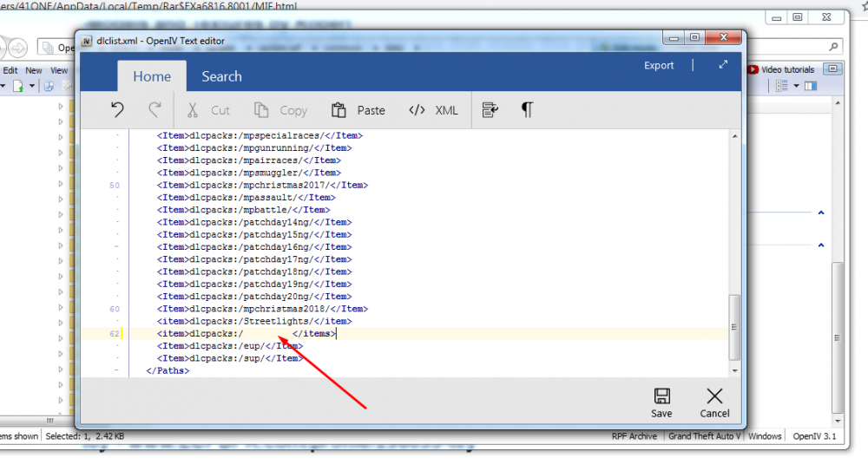Click the dlcpacks:/sup/ line
This screenshot has width=868, height=471.
pos(230,358)
